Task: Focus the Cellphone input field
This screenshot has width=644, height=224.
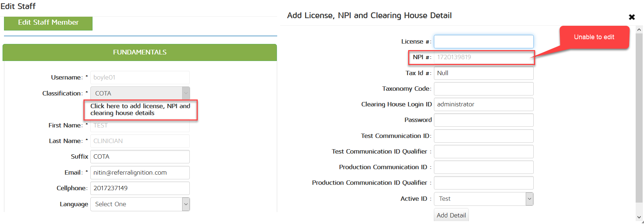Action: click(140, 188)
